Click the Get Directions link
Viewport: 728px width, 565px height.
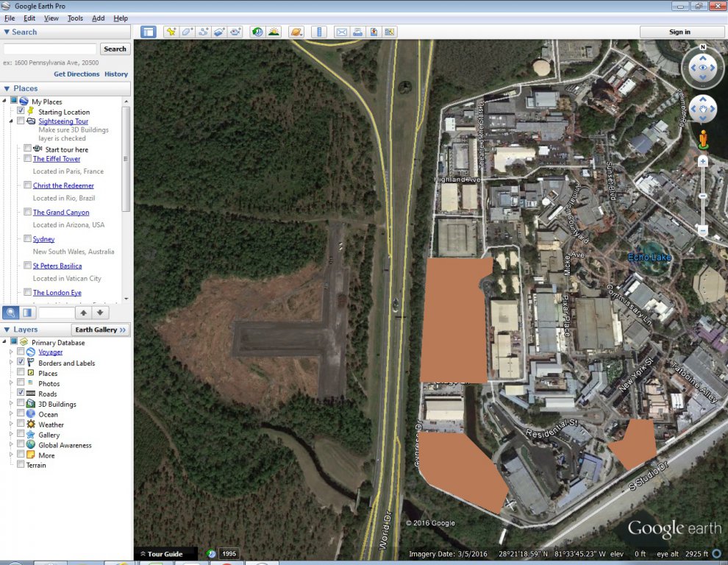click(x=76, y=74)
